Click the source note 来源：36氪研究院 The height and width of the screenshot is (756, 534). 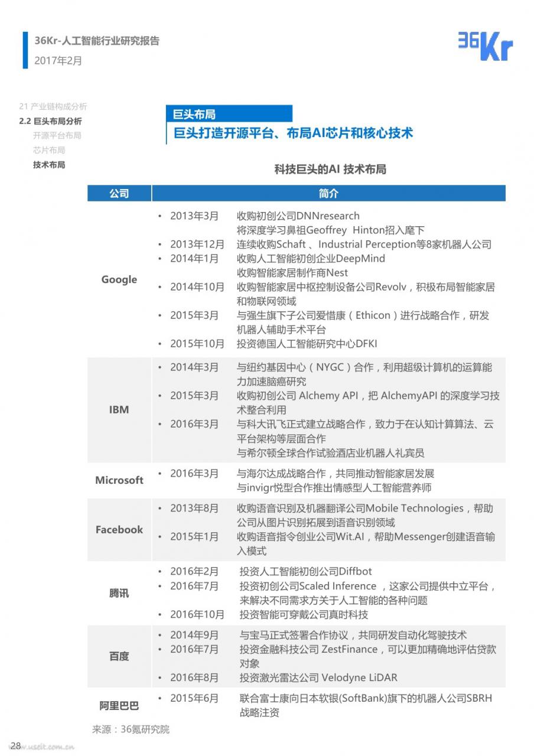tap(131, 729)
